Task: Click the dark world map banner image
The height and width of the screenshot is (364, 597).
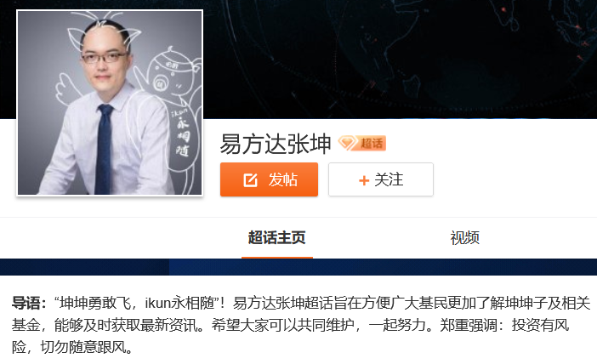Action: 400,59
